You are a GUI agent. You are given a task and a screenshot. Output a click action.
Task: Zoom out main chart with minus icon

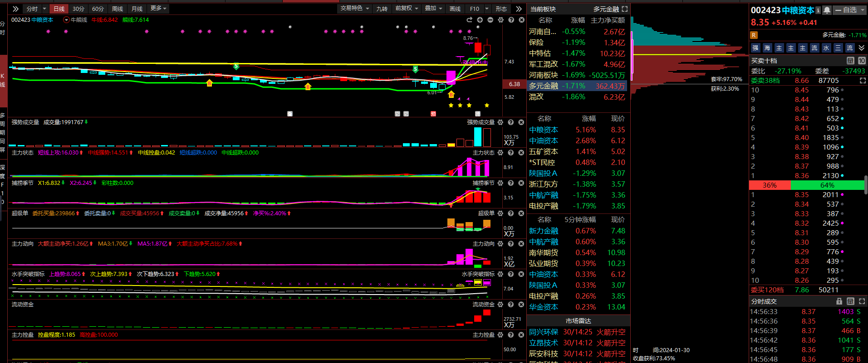coord(490,20)
